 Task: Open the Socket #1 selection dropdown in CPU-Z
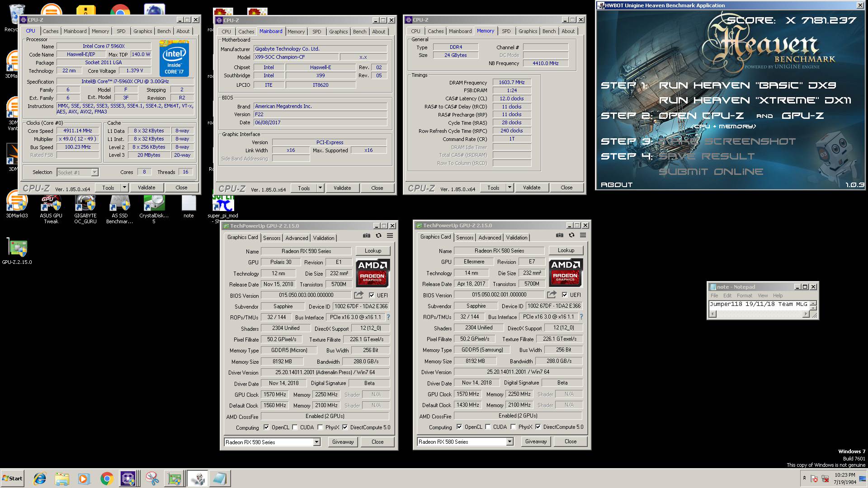point(77,172)
